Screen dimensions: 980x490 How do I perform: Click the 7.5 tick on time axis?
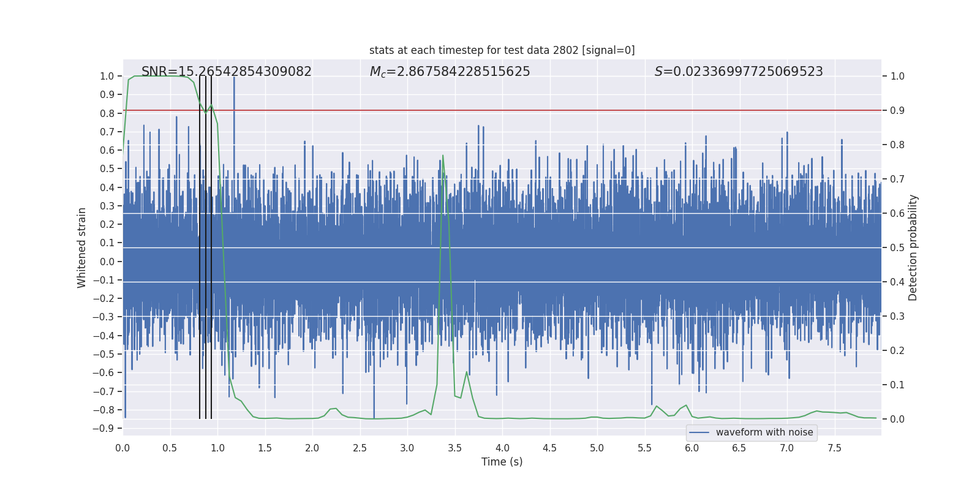click(834, 448)
